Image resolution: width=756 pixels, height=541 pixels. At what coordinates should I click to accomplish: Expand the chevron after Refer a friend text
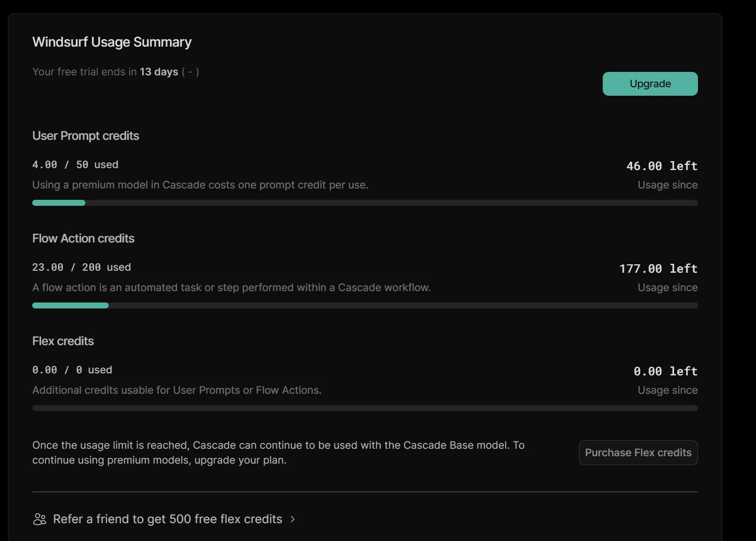pyautogui.click(x=293, y=519)
